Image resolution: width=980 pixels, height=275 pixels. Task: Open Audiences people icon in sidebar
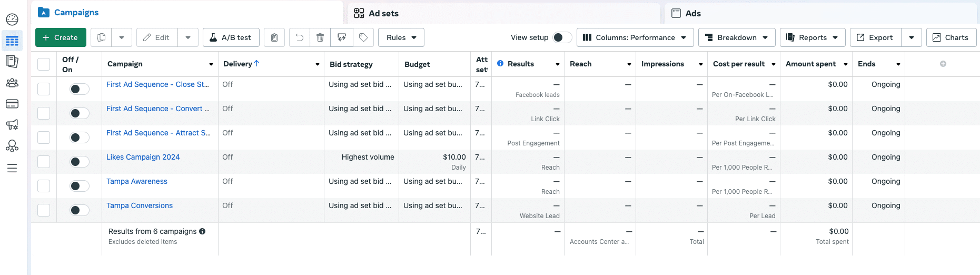click(x=12, y=83)
